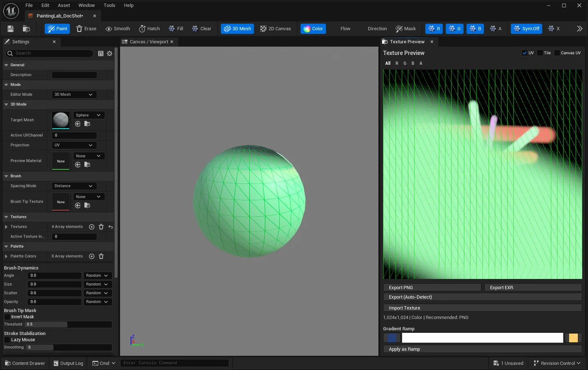Screen dimensions: 588x370
Task: Open the Target Mesh Sphere dropdown
Action: pyautogui.click(x=89, y=115)
